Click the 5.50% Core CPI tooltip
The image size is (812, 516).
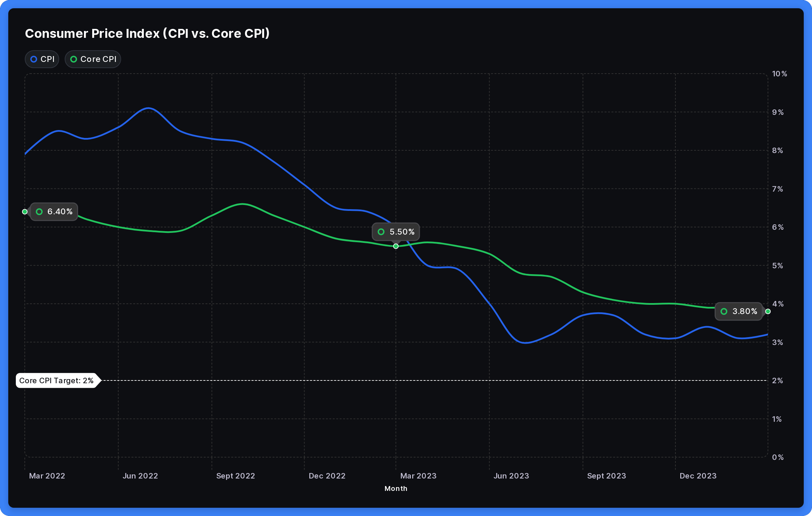(x=396, y=232)
